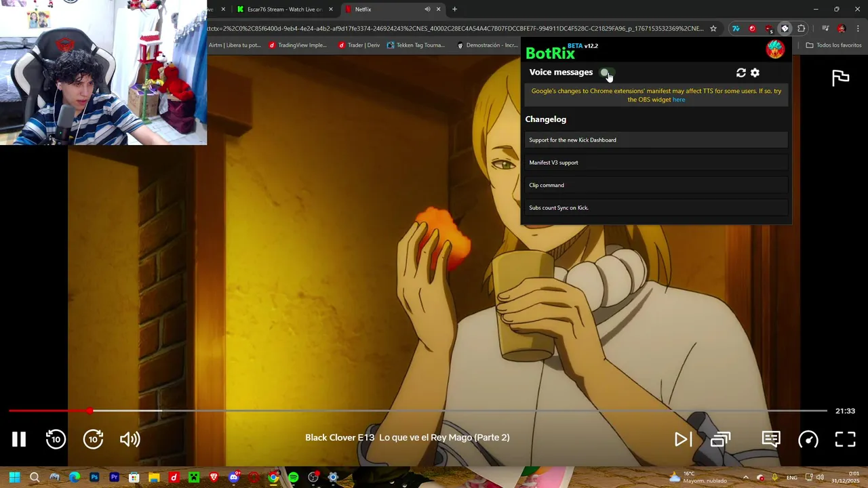Screen dimensions: 868x488
Task: Open Minecraft from taskbar
Action: (194, 477)
